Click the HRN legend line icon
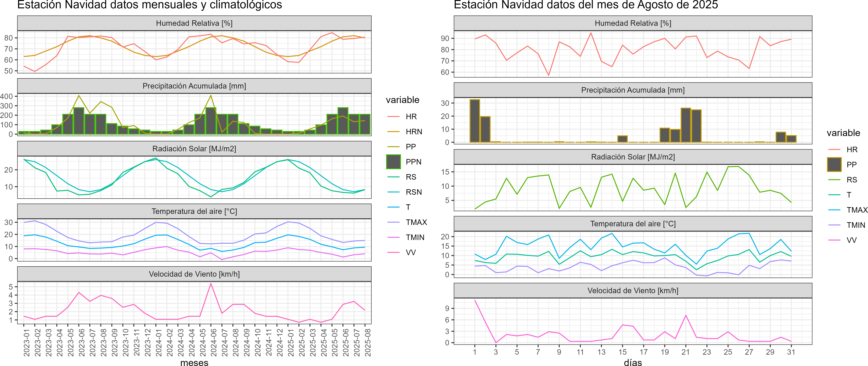Image resolution: width=868 pixels, height=366 pixels. [x=393, y=132]
